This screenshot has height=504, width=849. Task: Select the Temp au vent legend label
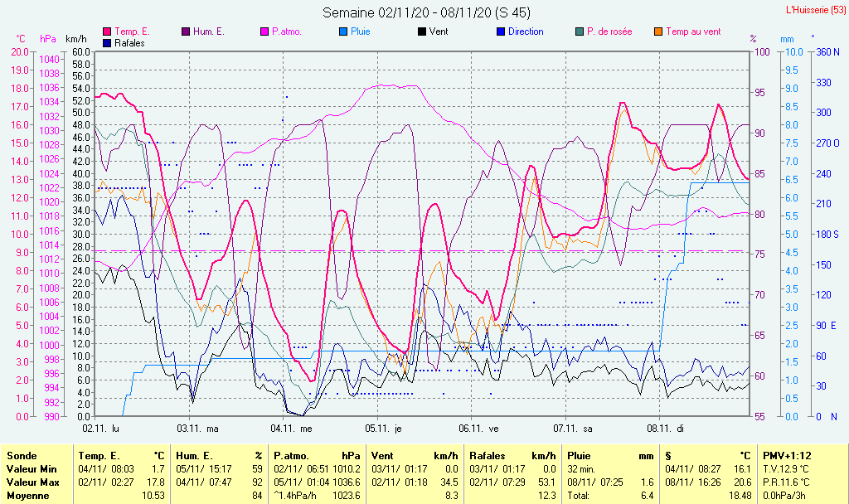point(693,32)
